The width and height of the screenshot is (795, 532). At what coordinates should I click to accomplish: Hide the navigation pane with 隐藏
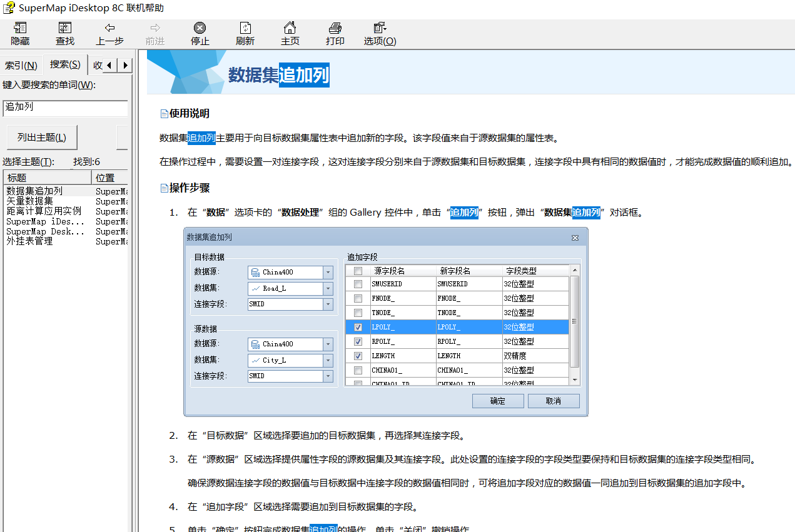point(20,34)
